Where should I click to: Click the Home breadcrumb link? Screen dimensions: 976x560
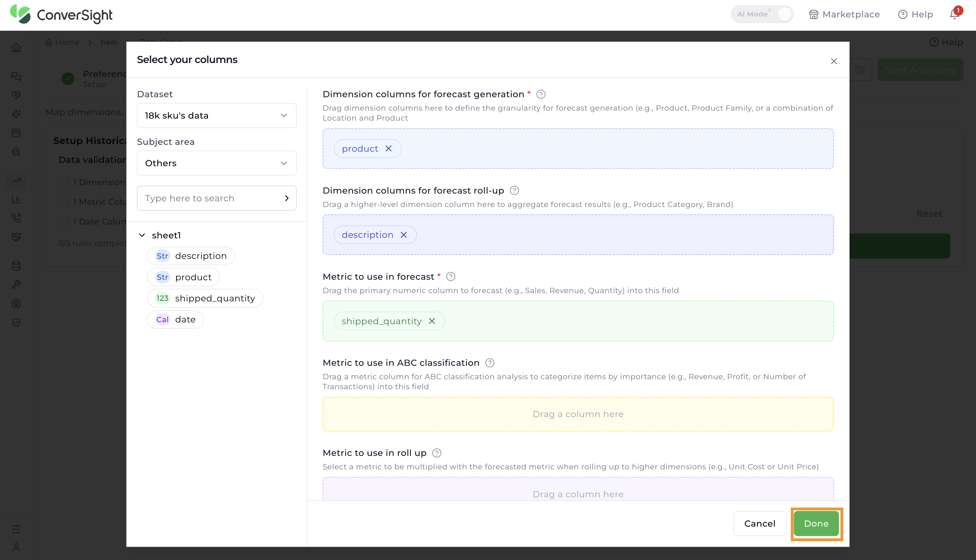(x=62, y=42)
